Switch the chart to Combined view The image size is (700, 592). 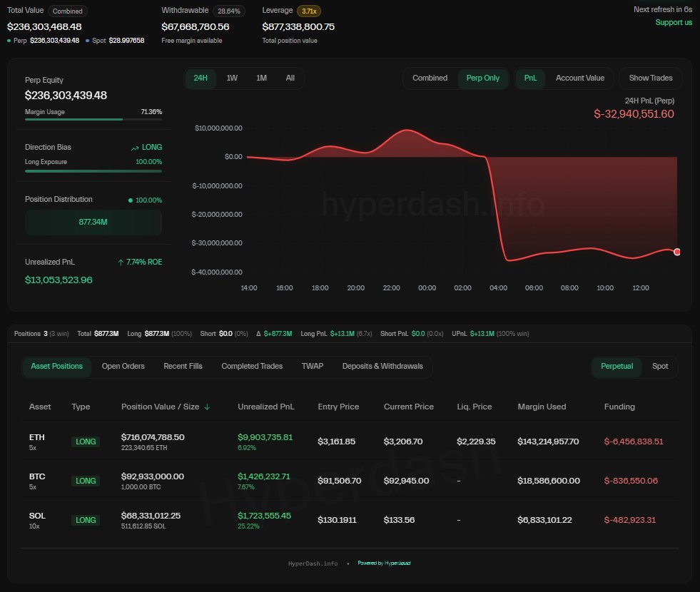click(x=430, y=78)
